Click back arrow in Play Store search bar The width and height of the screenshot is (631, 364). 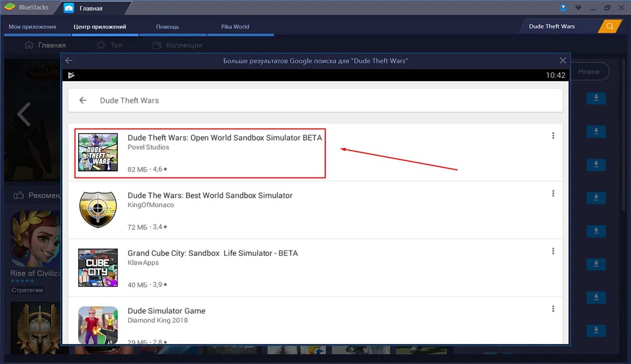coord(83,100)
